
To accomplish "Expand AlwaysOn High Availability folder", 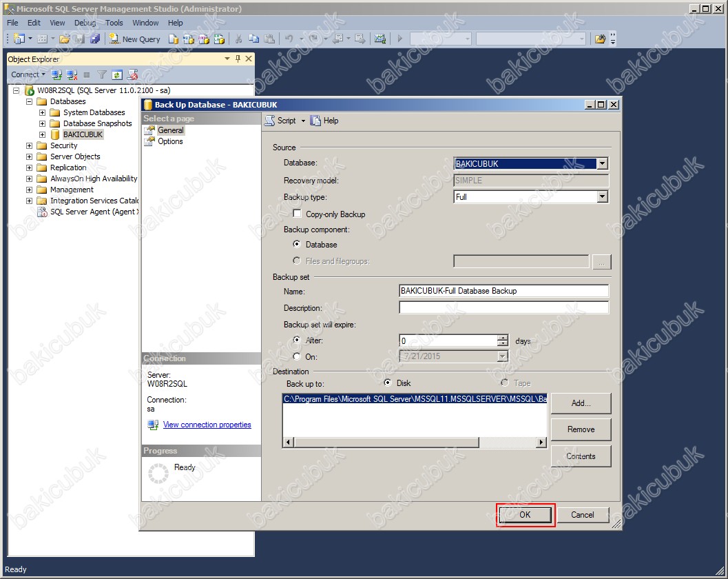I will pos(29,179).
